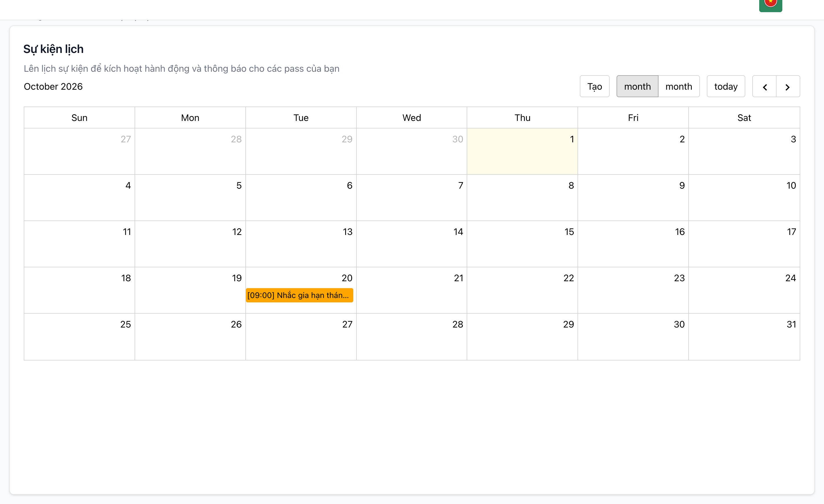824x504 pixels.
Task: Select day number 3
Action: (793, 139)
